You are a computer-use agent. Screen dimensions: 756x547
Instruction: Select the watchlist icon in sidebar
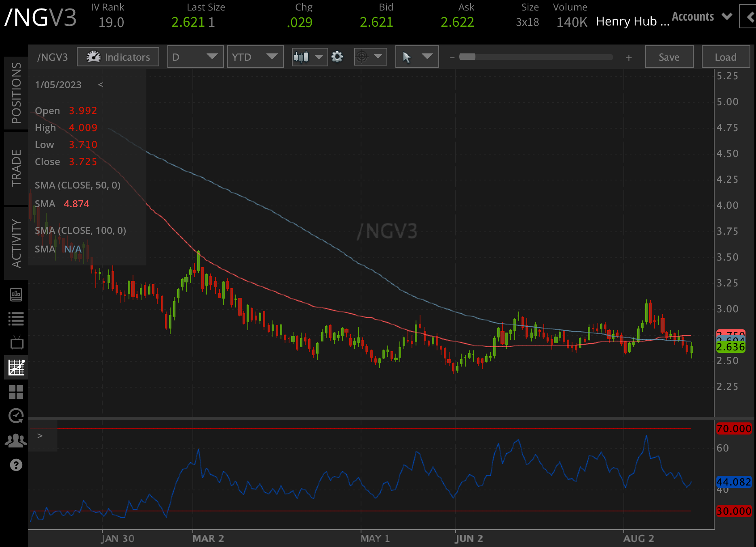16,318
